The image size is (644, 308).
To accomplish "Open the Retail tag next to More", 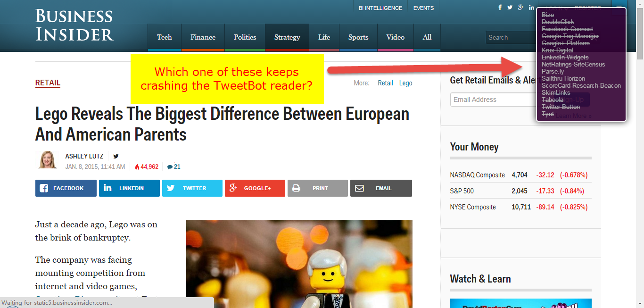I will click(385, 83).
